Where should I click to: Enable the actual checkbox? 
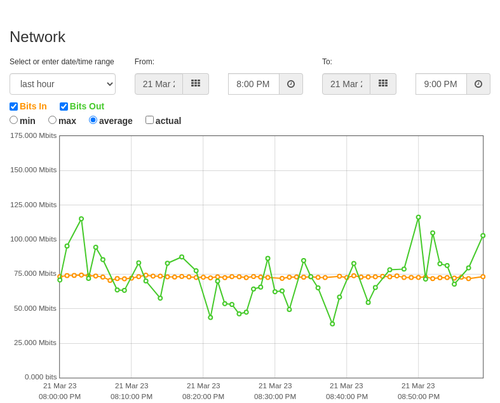coord(150,120)
